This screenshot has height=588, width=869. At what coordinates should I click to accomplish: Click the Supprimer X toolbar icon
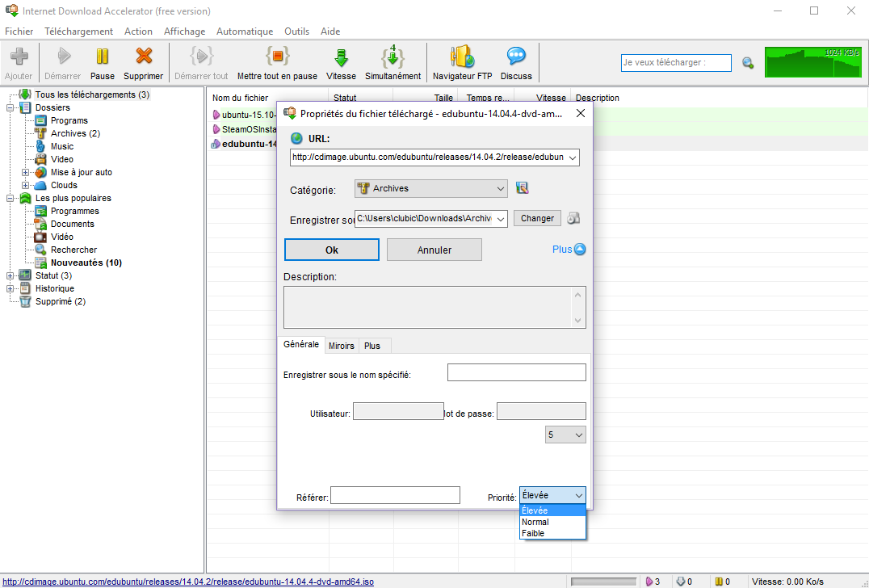pyautogui.click(x=144, y=57)
